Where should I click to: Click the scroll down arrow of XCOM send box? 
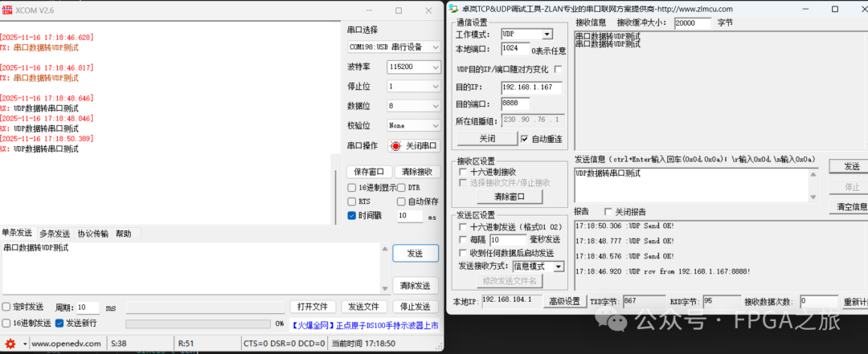pos(385,289)
